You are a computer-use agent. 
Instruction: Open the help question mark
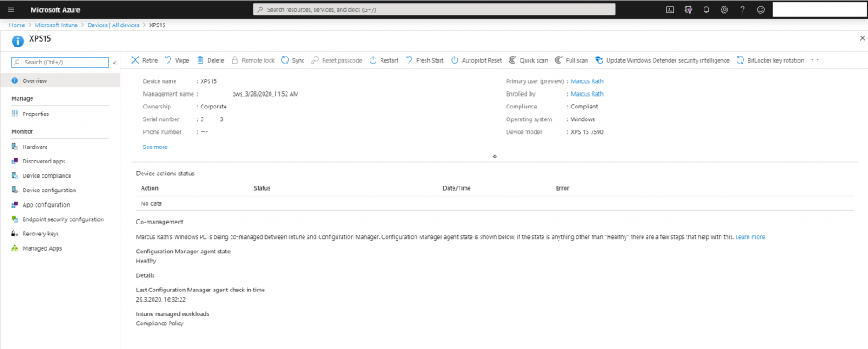click(x=743, y=9)
